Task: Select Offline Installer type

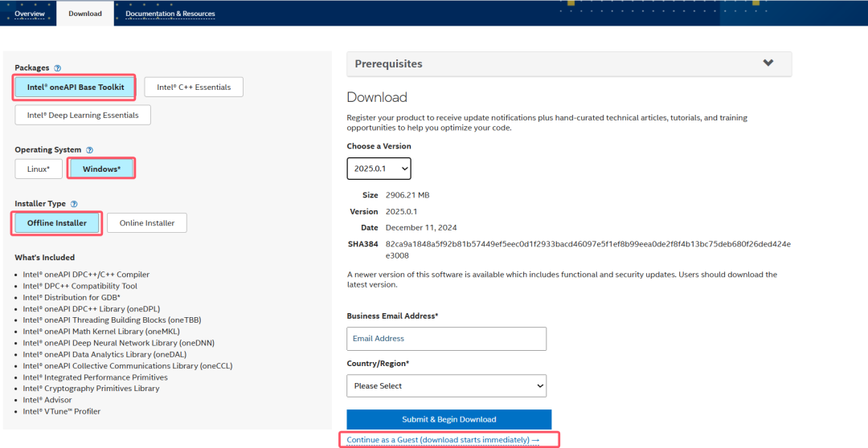Action: pyautogui.click(x=57, y=223)
